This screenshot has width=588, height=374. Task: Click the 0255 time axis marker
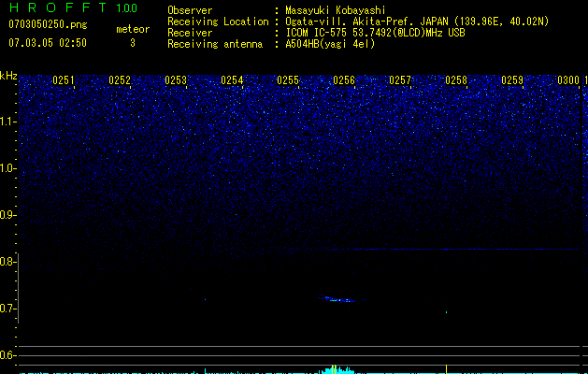288,80
